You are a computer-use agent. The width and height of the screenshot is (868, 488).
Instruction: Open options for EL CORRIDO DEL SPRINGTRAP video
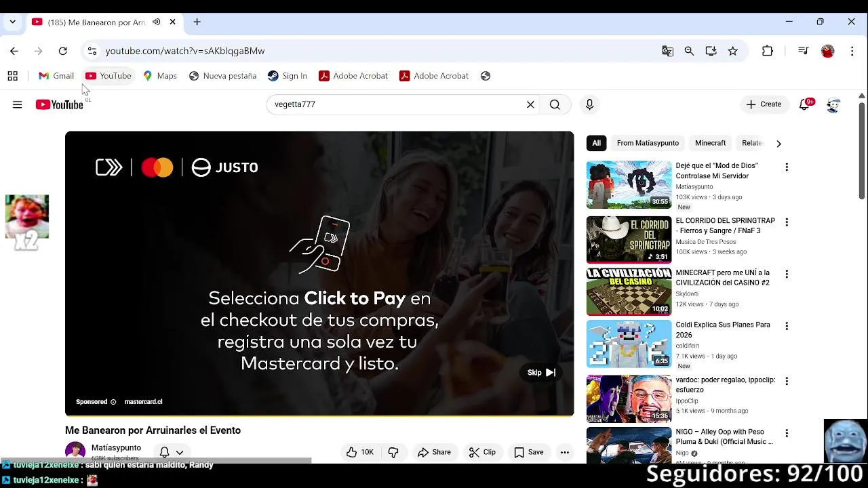787,222
